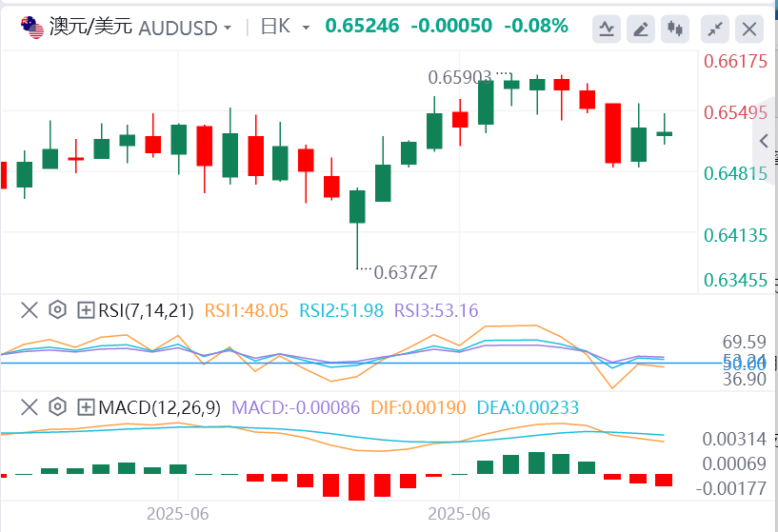778x532 pixels.
Task: Switch the candlestick chart type
Action: click(675, 29)
